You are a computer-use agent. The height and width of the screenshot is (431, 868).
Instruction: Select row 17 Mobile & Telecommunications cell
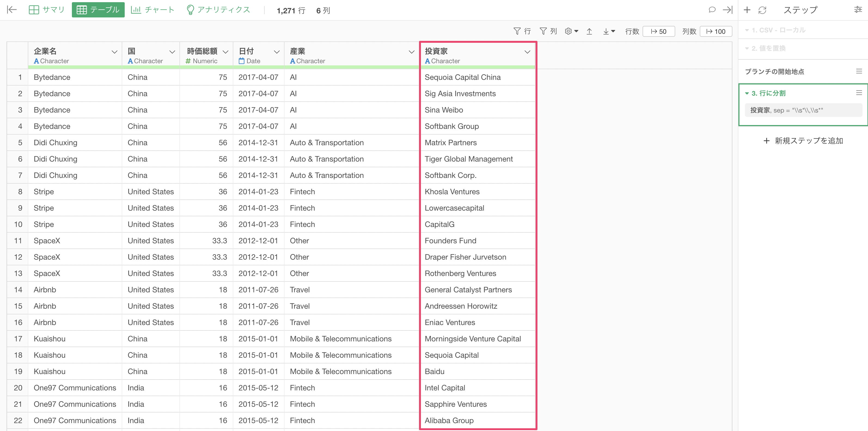[x=352, y=339]
